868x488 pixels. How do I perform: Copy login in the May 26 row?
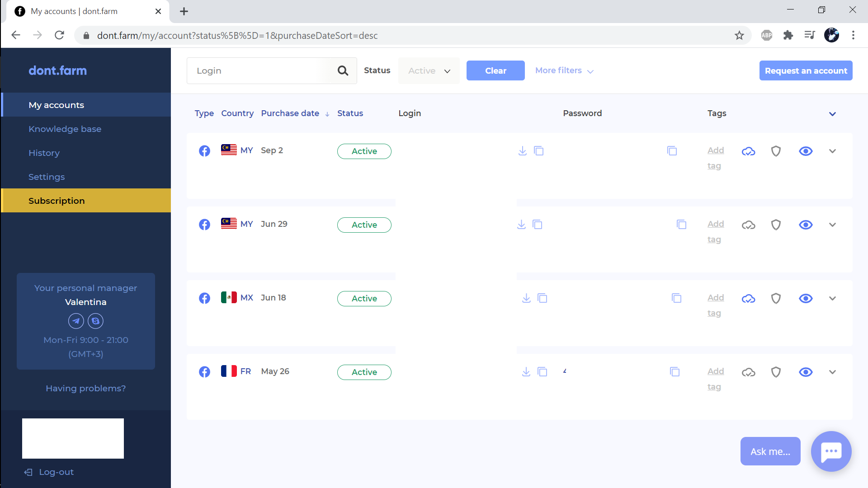[x=542, y=372]
